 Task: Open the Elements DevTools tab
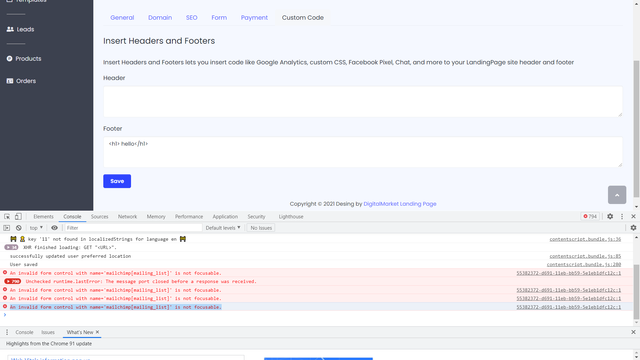point(43,217)
